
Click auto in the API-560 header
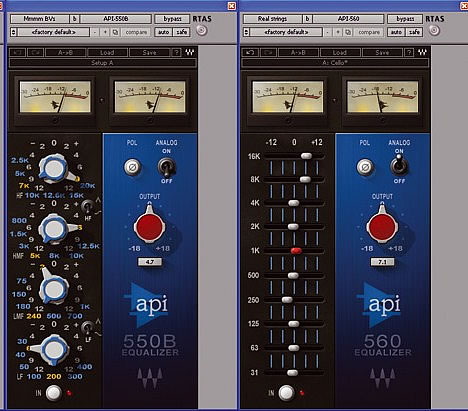coord(396,32)
